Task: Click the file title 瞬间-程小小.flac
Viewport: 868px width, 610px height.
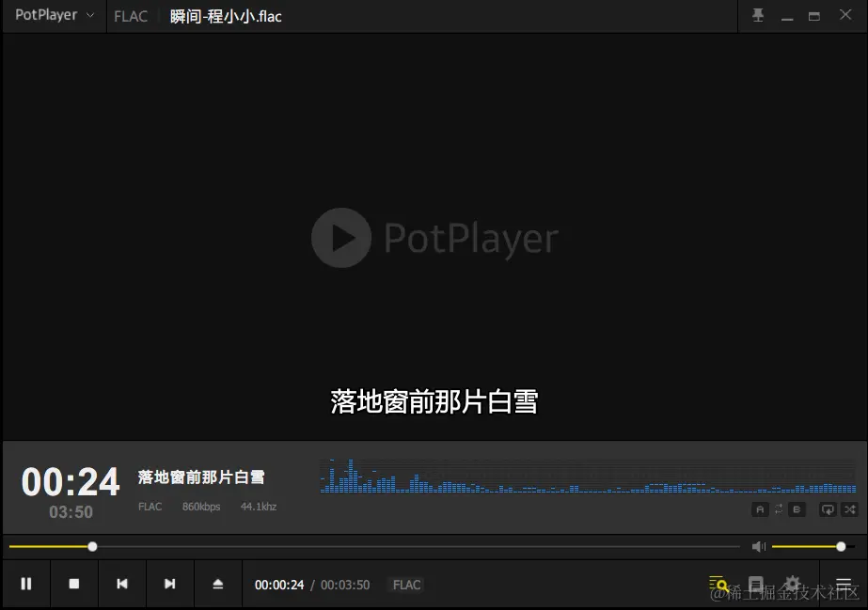Action: pos(226,17)
